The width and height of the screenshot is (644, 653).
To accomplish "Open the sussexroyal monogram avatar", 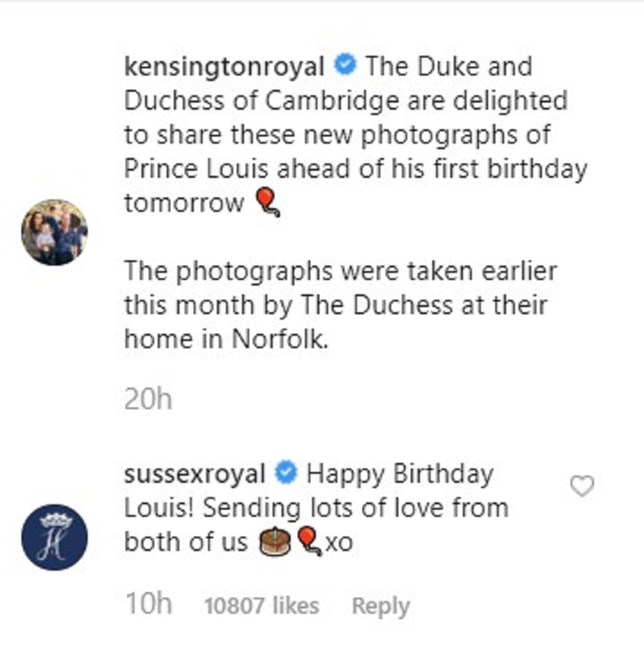I will (55, 537).
